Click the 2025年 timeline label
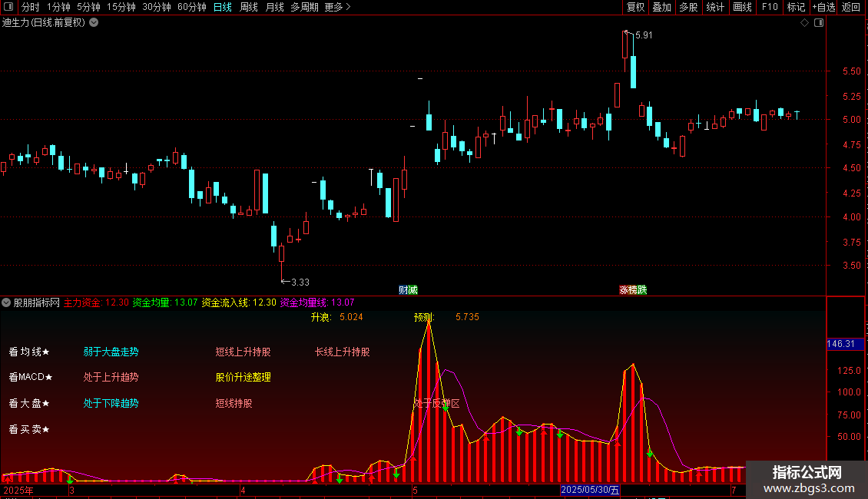The width and height of the screenshot is (868, 499). (18, 490)
